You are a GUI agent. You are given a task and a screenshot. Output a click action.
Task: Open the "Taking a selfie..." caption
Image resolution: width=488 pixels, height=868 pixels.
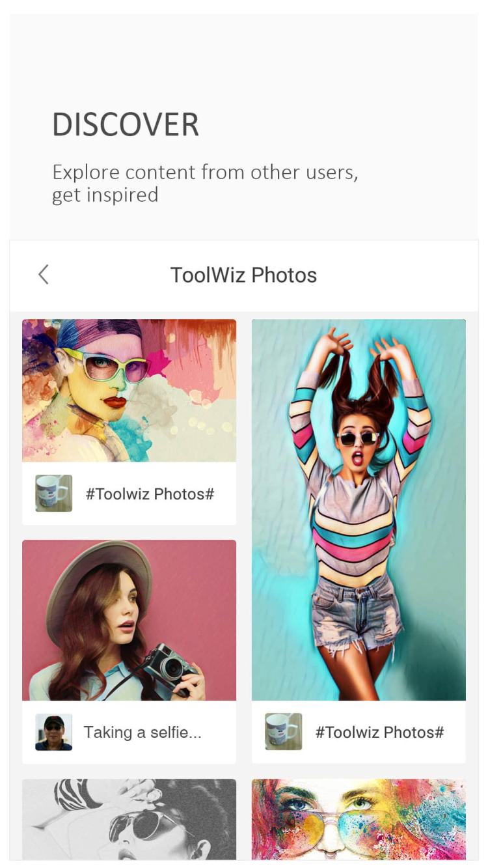[x=142, y=733]
